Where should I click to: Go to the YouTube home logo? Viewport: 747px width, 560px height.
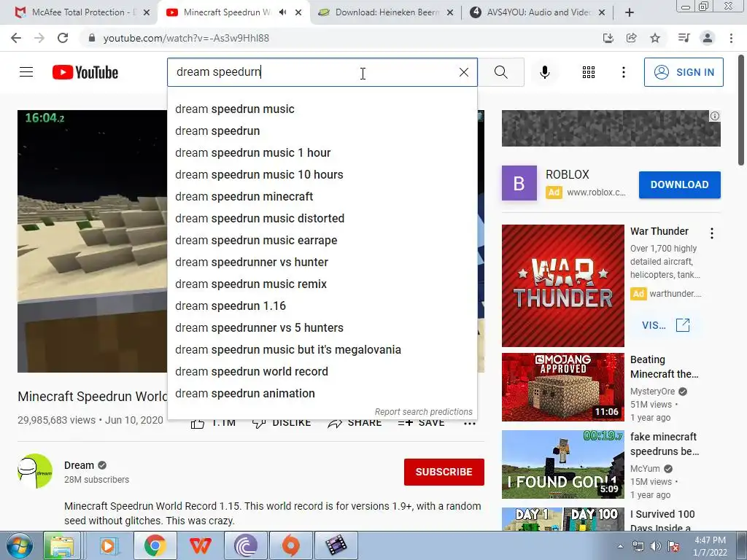pos(85,72)
